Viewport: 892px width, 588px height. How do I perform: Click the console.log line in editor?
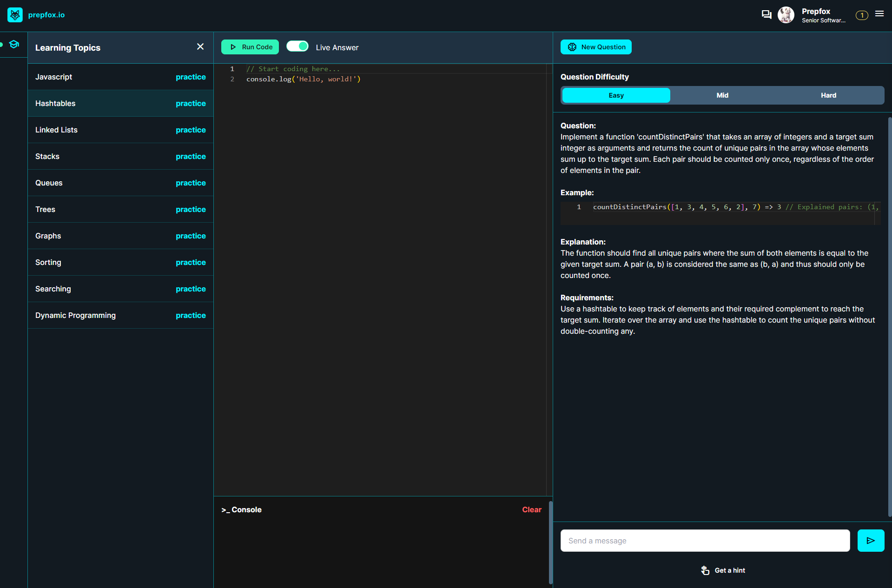(x=304, y=79)
